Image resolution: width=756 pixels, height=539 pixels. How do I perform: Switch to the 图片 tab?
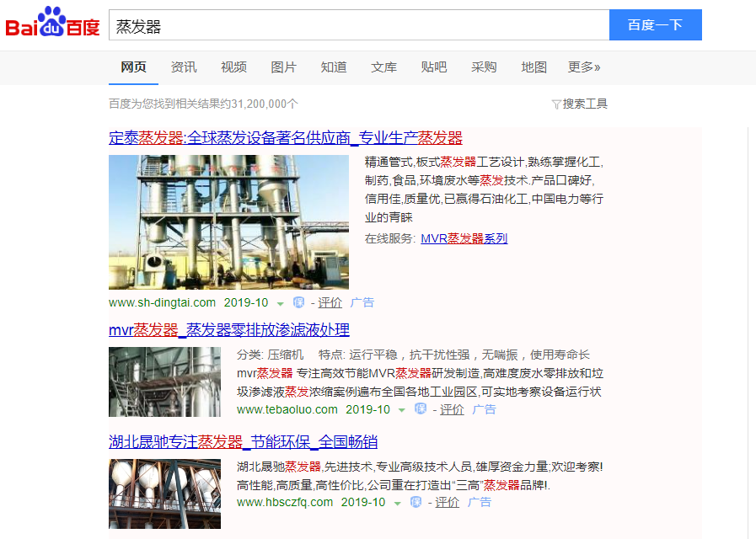[283, 67]
